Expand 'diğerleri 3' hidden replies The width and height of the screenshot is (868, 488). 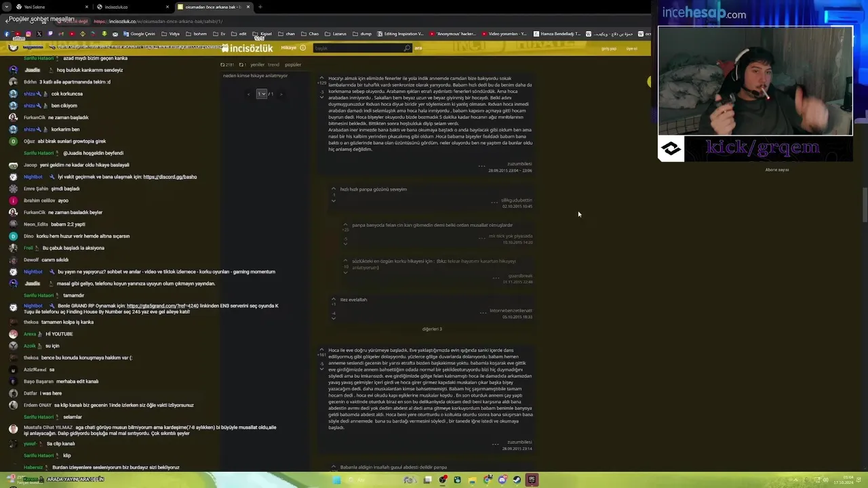(432, 329)
